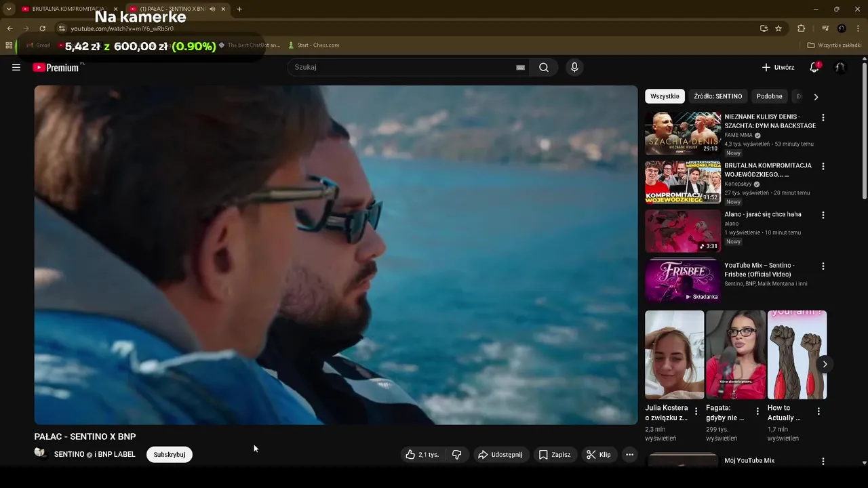Open options for NIEZNANE KULISY DENIS video
This screenshot has height=488, width=868.
coord(823,118)
